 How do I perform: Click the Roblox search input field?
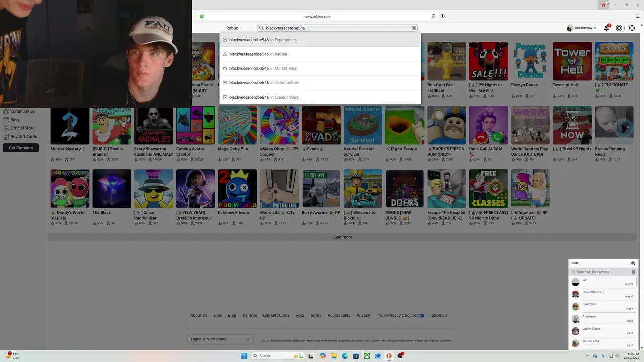337,28
